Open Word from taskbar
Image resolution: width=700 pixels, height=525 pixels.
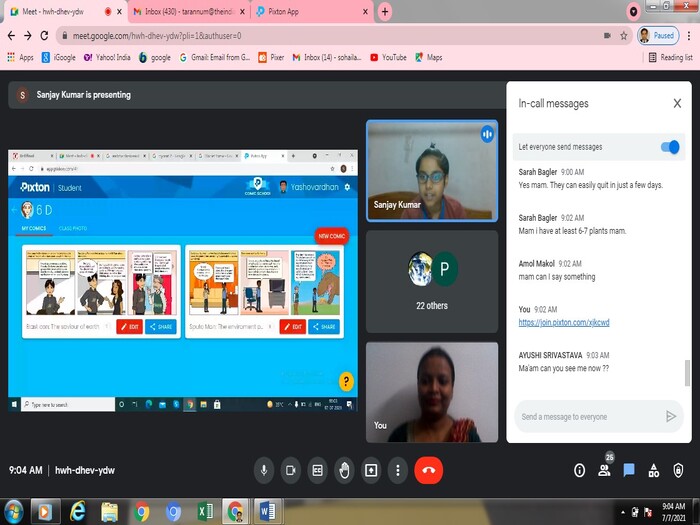[x=268, y=511]
